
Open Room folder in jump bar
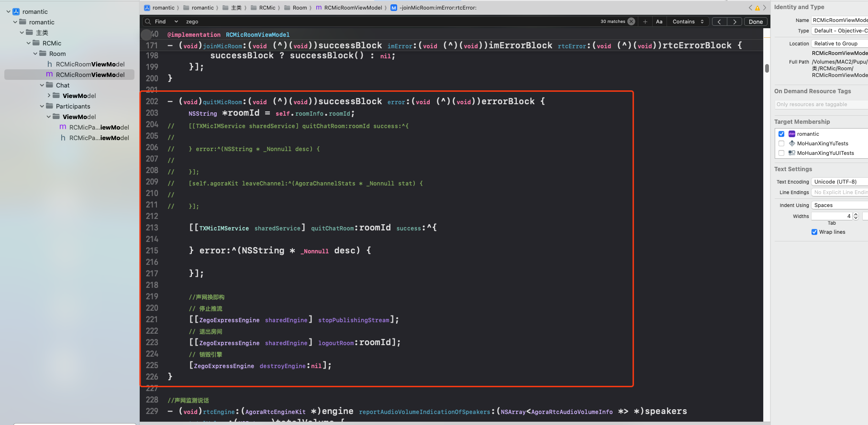300,8
